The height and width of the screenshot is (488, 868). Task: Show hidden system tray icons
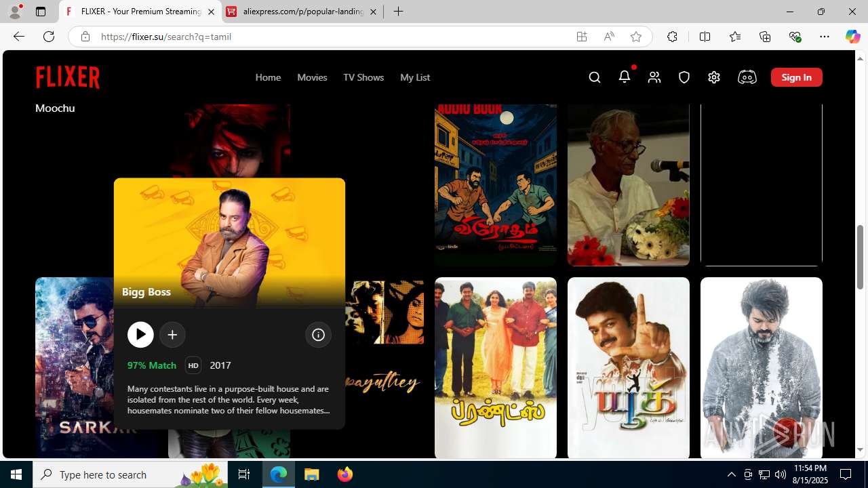(731, 474)
